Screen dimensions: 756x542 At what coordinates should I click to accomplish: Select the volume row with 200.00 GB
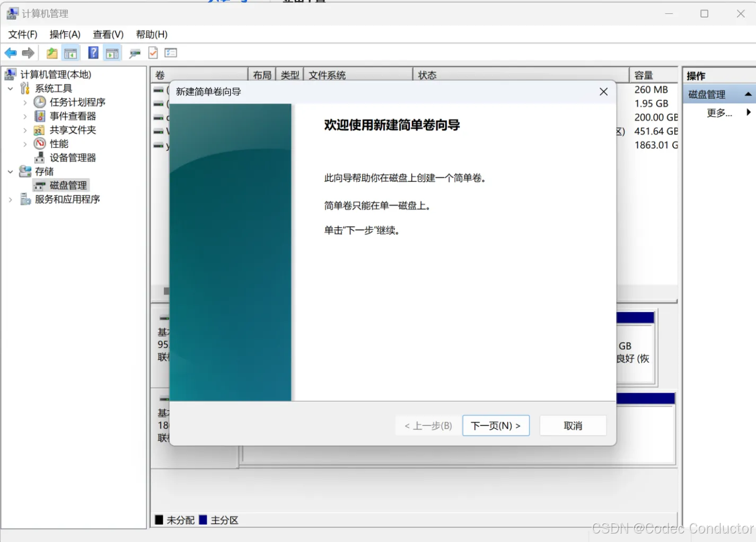point(656,118)
